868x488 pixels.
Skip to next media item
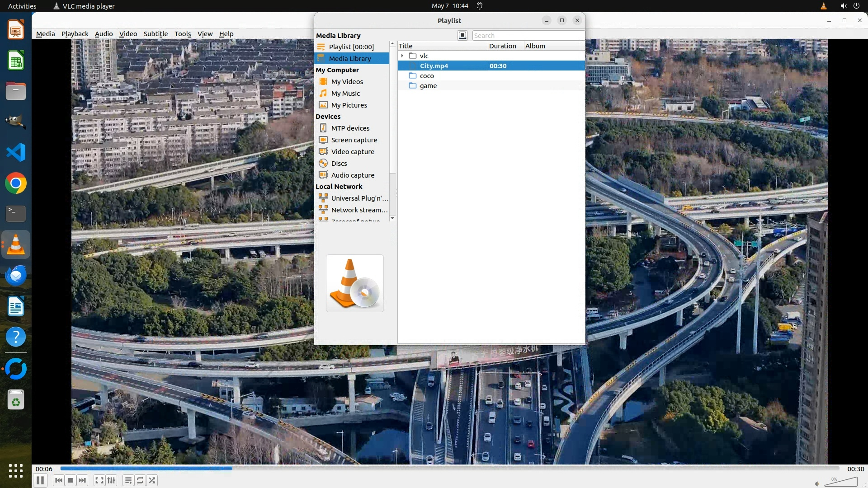pyautogui.click(x=82, y=480)
